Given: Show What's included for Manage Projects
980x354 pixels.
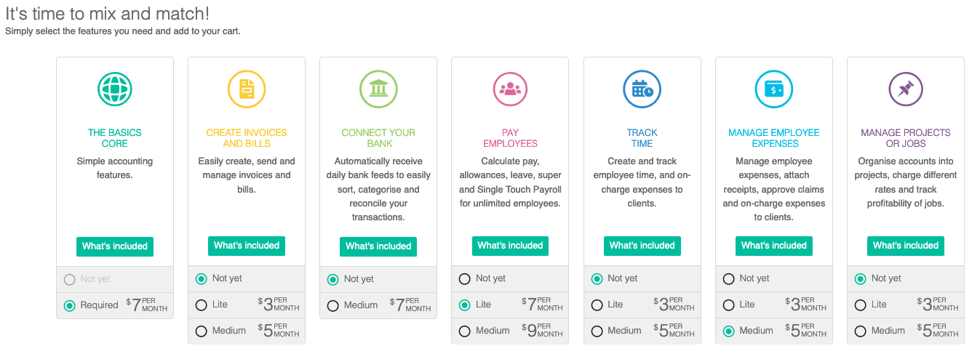Looking at the screenshot, I should click(906, 246).
